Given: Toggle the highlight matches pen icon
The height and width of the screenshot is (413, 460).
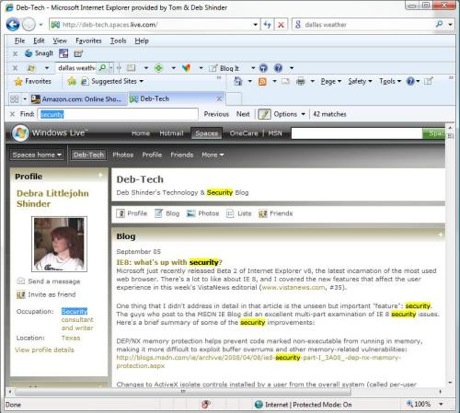Looking at the screenshot, I should 264,114.
